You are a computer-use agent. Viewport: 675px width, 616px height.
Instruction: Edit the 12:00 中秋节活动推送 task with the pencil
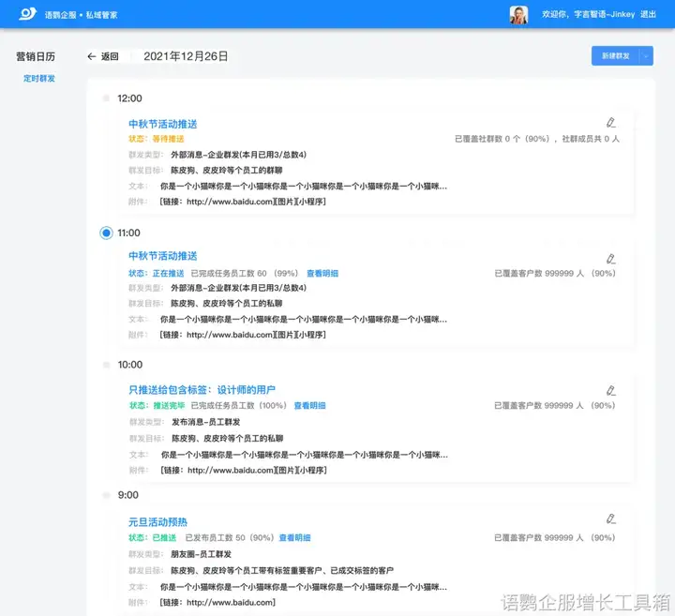(611, 123)
